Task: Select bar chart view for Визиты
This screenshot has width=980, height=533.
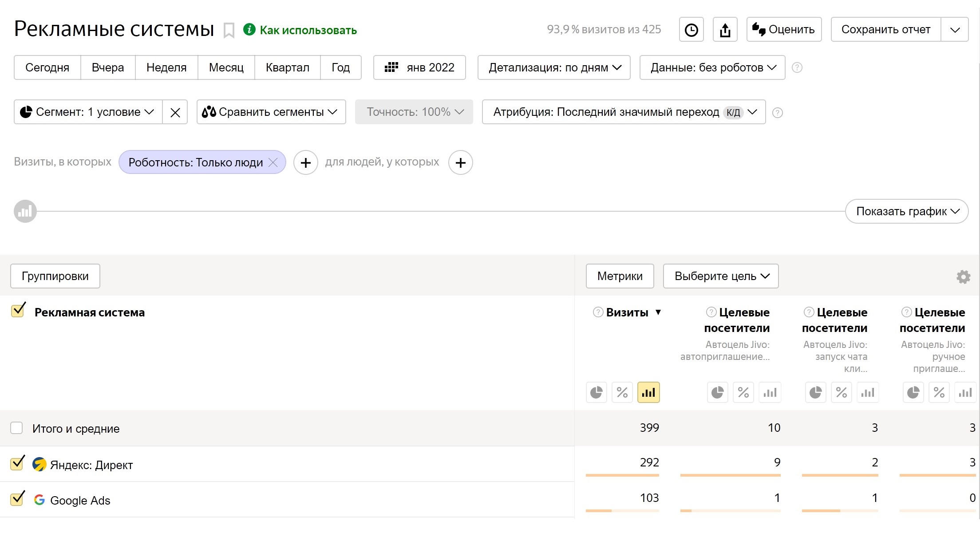Action: coord(648,392)
